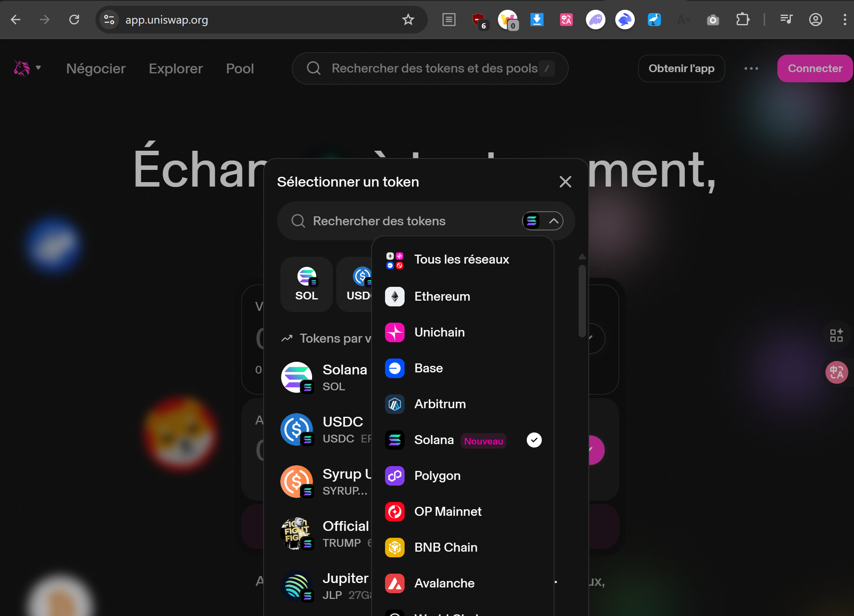The height and width of the screenshot is (616, 854).
Task: Click the Uniswap unicorn logo
Action: pyautogui.click(x=22, y=68)
